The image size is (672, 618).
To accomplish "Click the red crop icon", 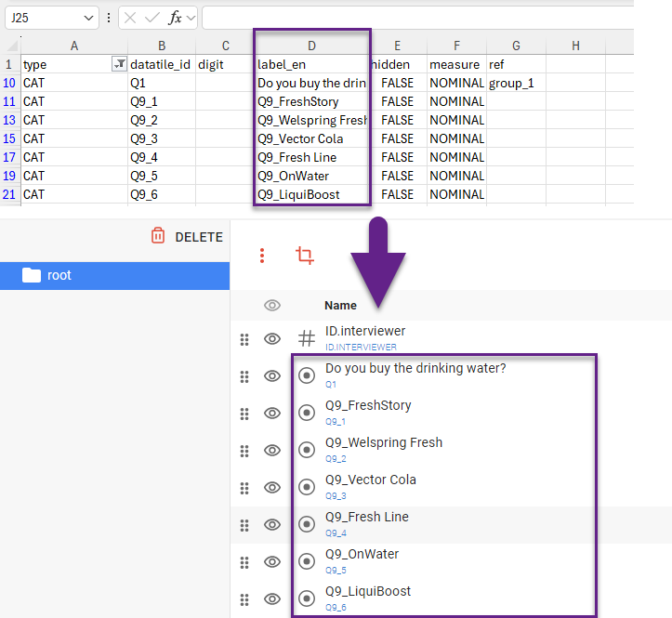I will (304, 256).
